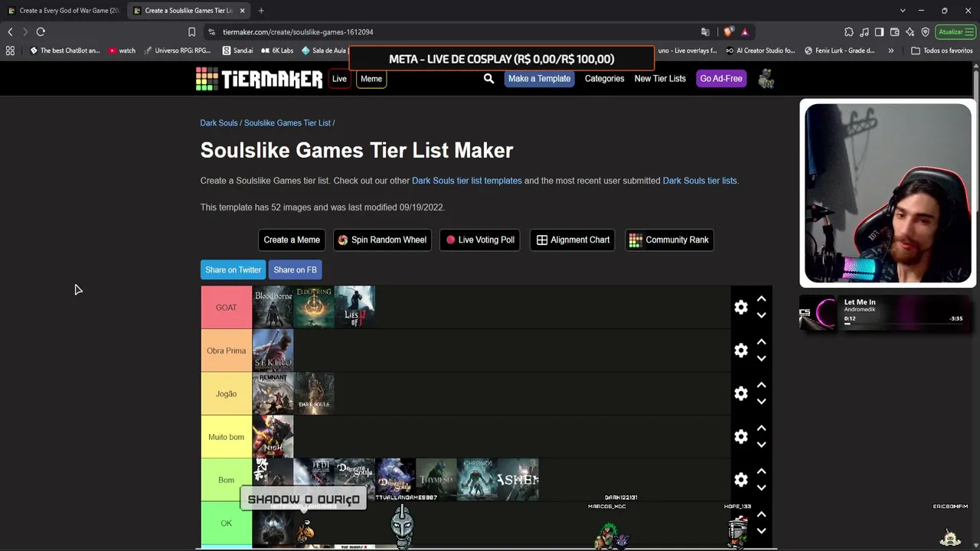
Task: Select the Elden Ring game thumbnail
Action: tap(314, 307)
